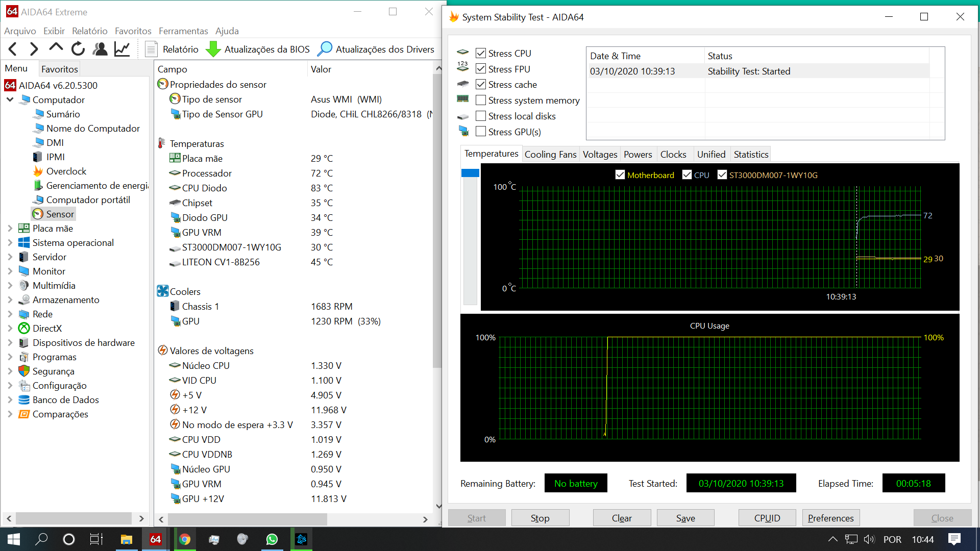The width and height of the screenshot is (980, 551).
Task: Uncheck the Stress FPU checkbox
Action: [x=480, y=69]
